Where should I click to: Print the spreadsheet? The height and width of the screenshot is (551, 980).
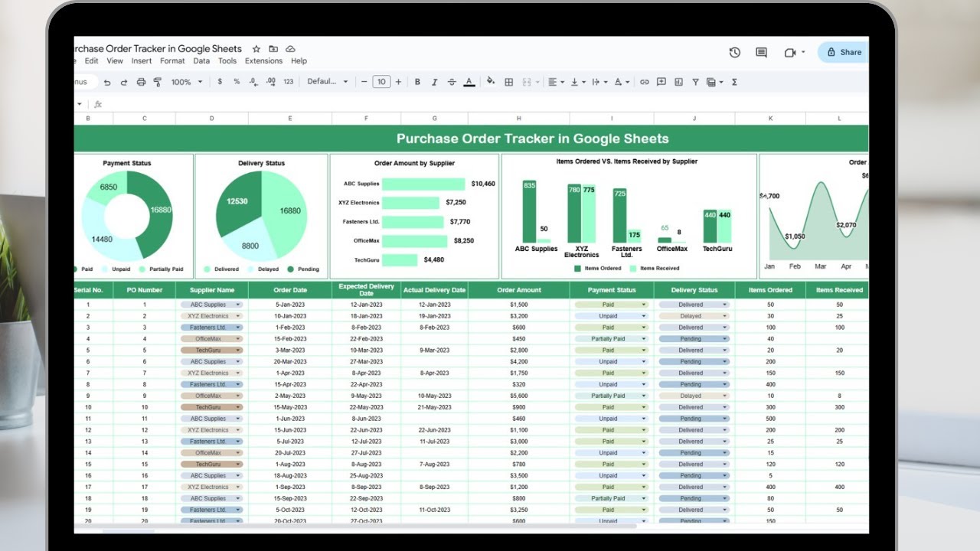coord(141,82)
